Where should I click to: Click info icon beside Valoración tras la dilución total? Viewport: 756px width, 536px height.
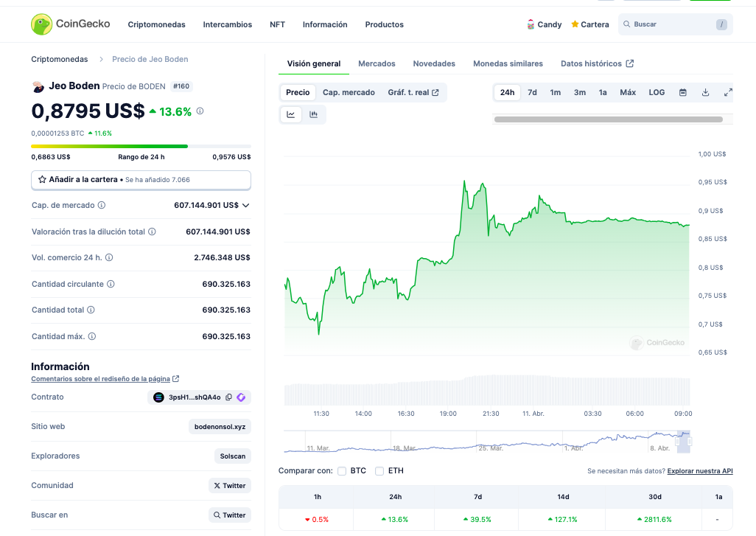coord(152,232)
